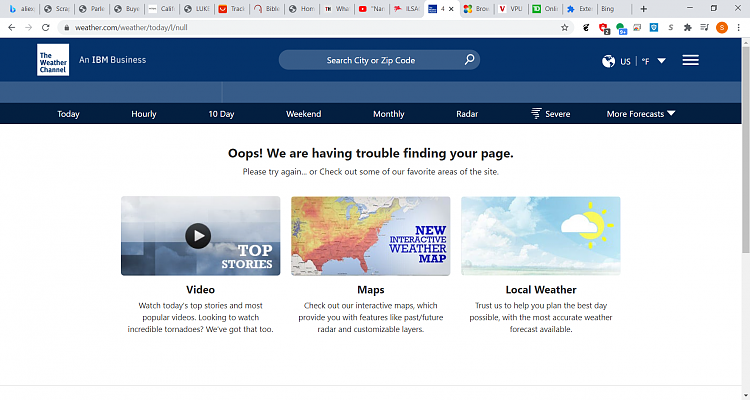
Task: Click the Severe weather tornado icon
Action: (x=536, y=113)
